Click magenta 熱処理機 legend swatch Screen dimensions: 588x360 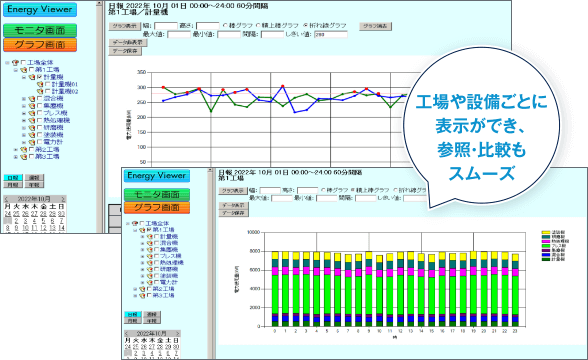[x=546, y=241]
